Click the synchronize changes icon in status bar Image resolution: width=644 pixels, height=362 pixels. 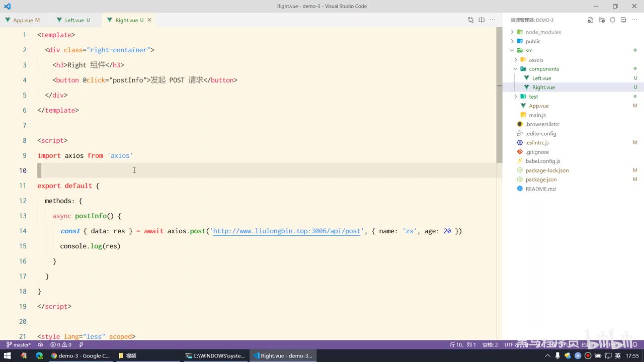point(41,345)
